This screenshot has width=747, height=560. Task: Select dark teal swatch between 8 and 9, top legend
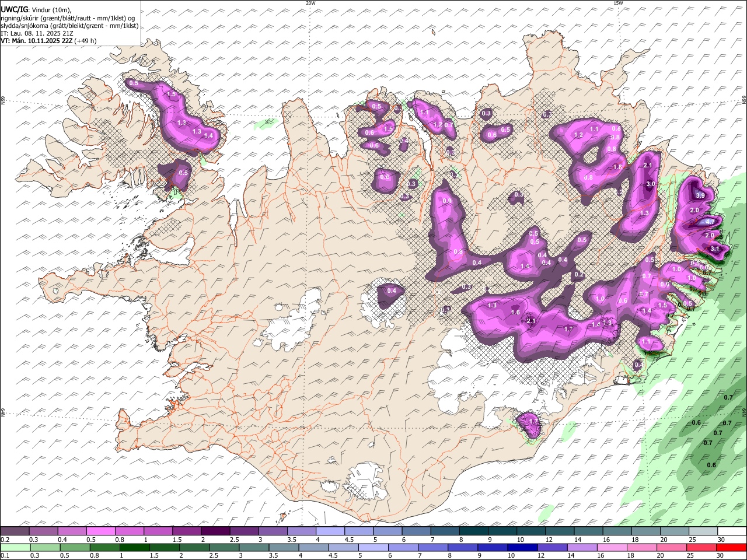click(473, 531)
